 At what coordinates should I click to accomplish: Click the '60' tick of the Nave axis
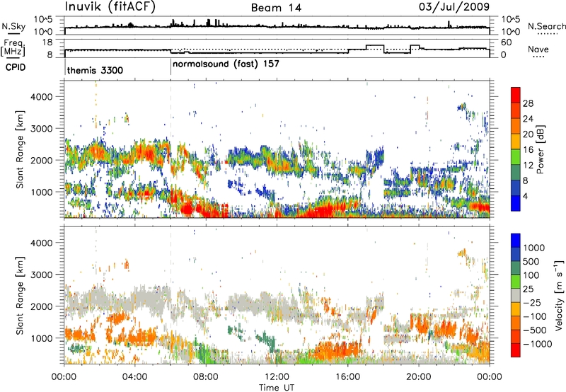(x=507, y=42)
